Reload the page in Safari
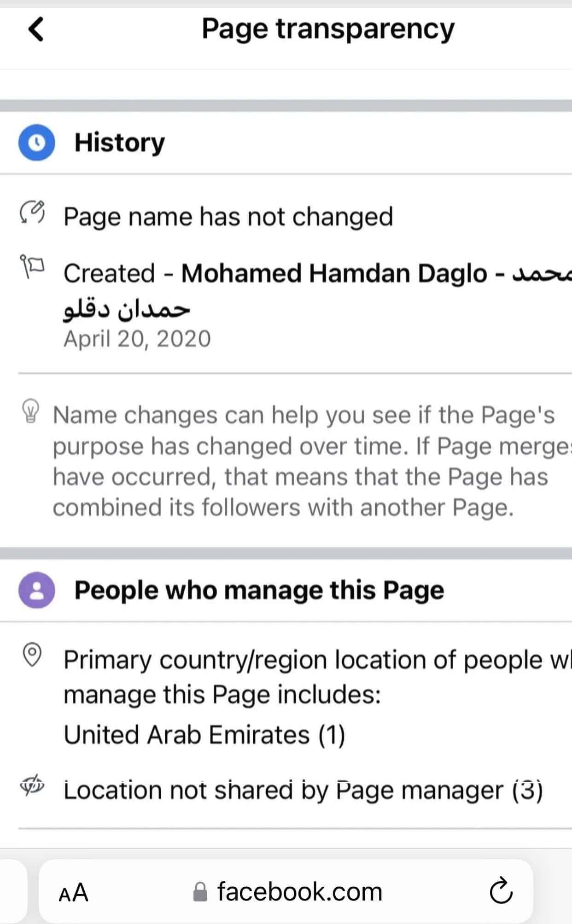This screenshot has height=924, width=572. pos(501,891)
